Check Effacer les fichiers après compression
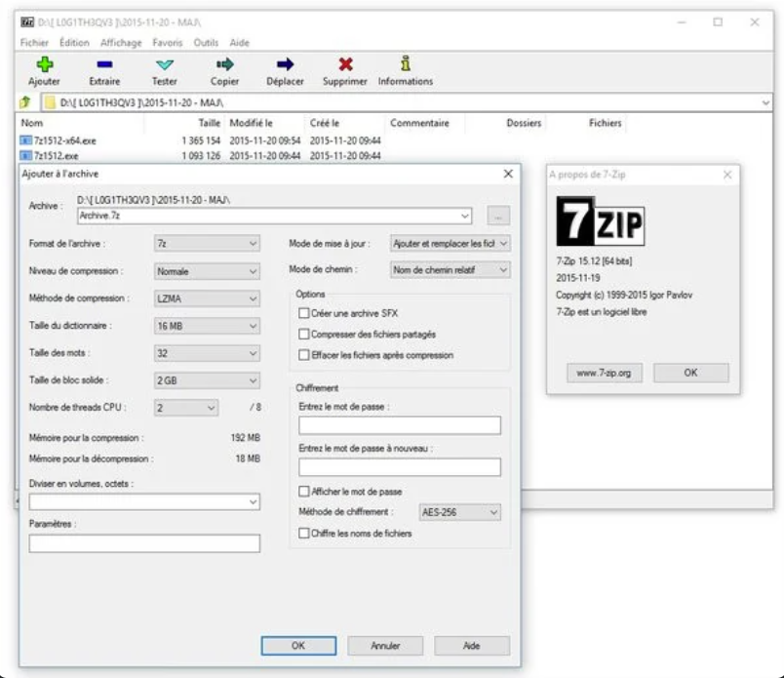784x678 pixels. (x=303, y=355)
